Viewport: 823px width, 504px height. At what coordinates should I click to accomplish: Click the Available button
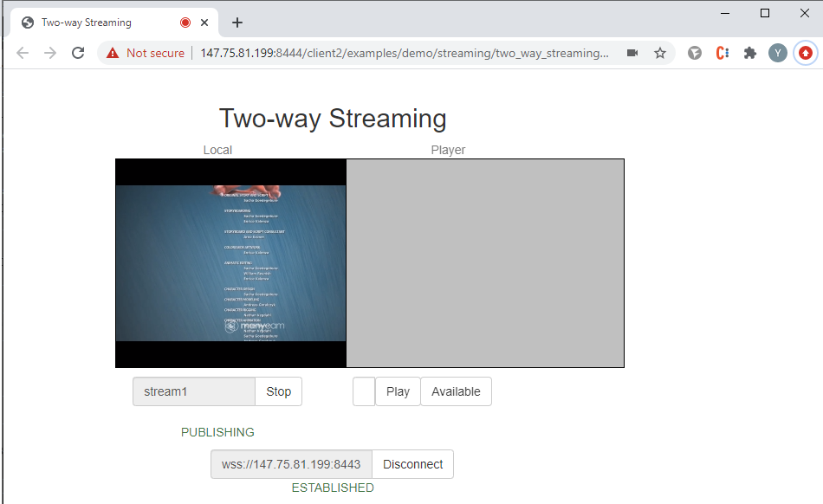point(456,391)
